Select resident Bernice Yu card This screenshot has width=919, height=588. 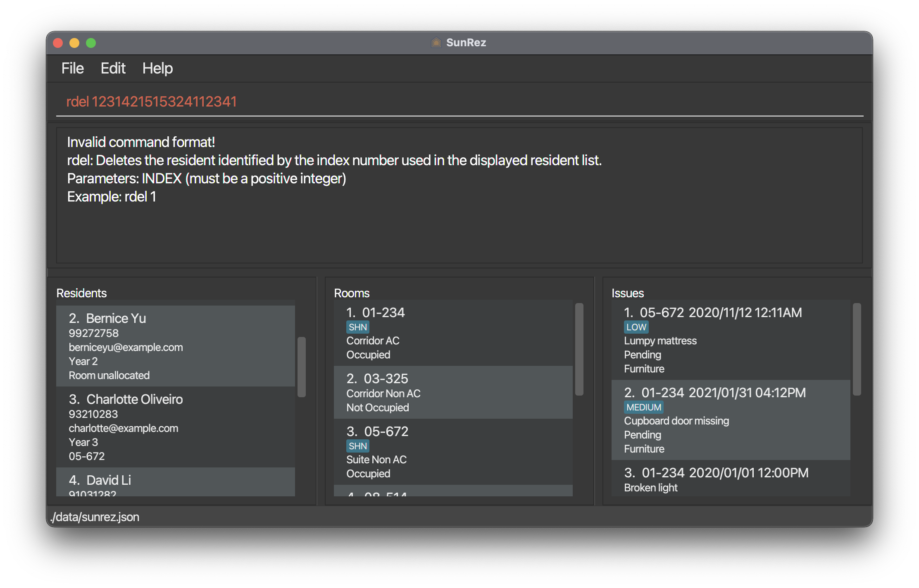[176, 346]
